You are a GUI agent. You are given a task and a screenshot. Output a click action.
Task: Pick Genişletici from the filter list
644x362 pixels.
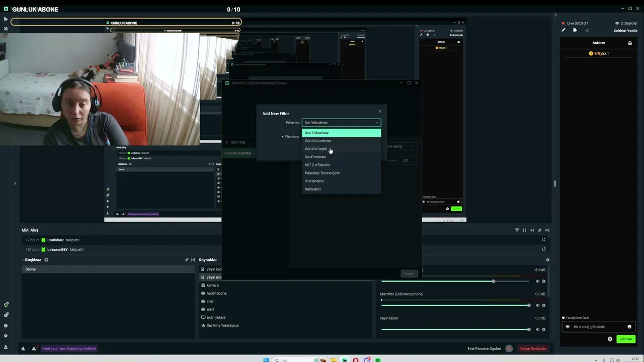341,189
